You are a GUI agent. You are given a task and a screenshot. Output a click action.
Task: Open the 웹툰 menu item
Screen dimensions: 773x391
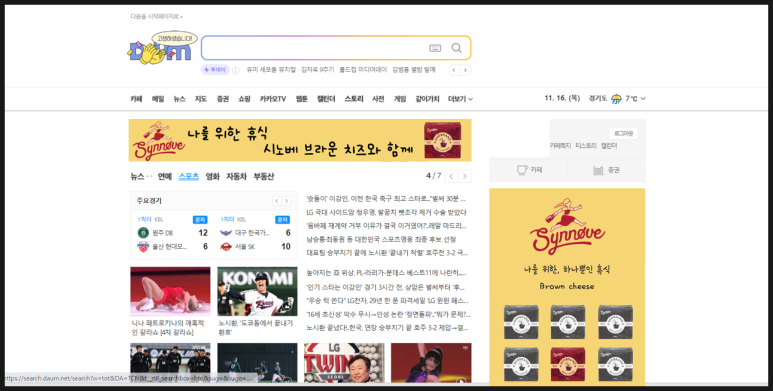(x=302, y=99)
